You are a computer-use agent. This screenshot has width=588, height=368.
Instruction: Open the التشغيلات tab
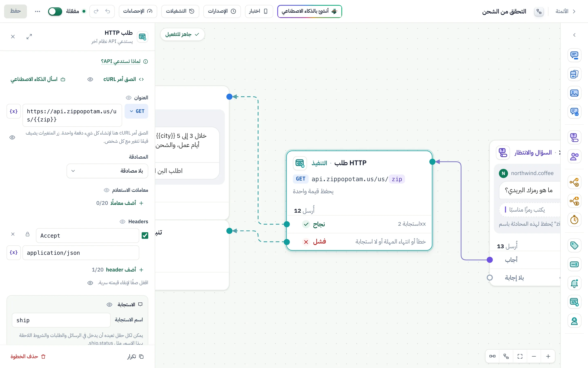pyautogui.click(x=180, y=11)
